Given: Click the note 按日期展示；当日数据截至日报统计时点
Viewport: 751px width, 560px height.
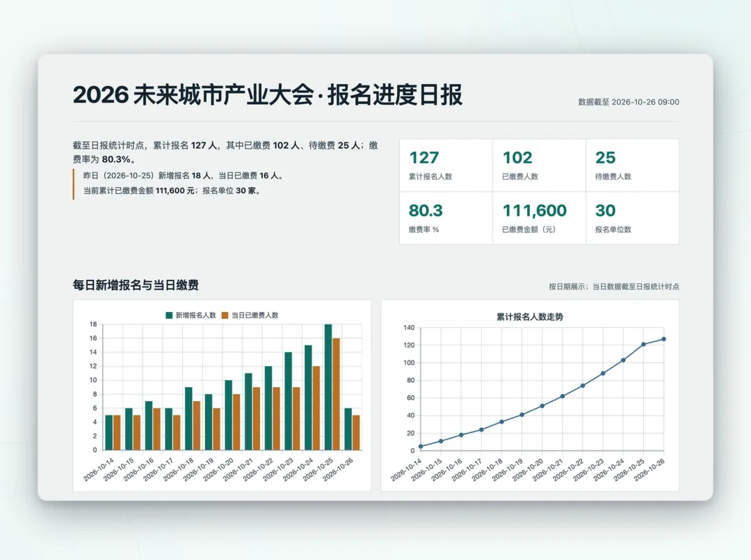Looking at the screenshot, I should [614, 287].
